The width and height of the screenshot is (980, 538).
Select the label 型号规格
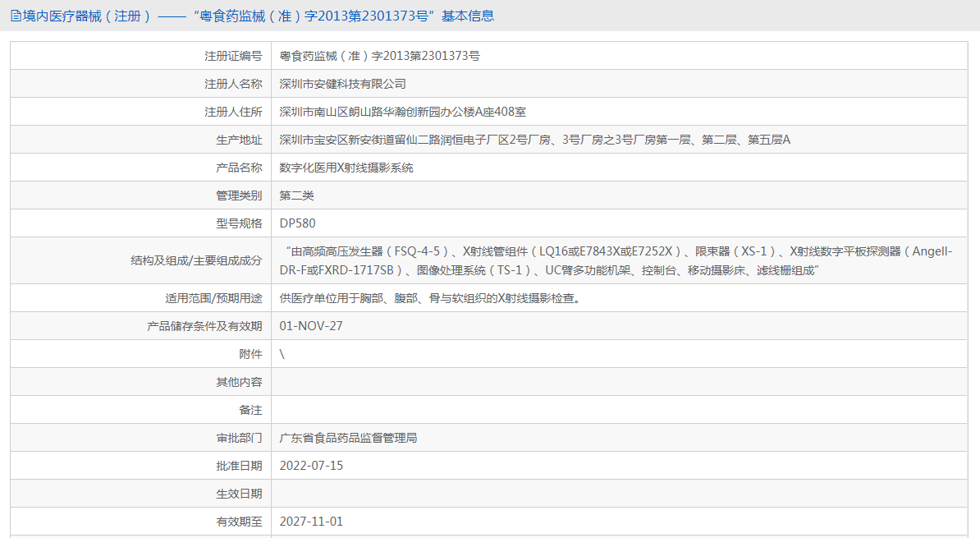pyautogui.click(x=239, y=223)
